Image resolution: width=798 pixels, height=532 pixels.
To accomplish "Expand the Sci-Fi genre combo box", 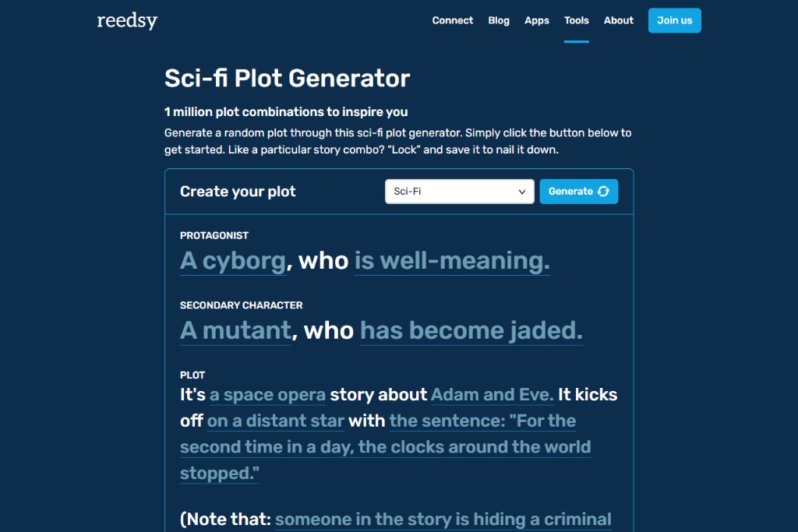I will coord(459,191).
